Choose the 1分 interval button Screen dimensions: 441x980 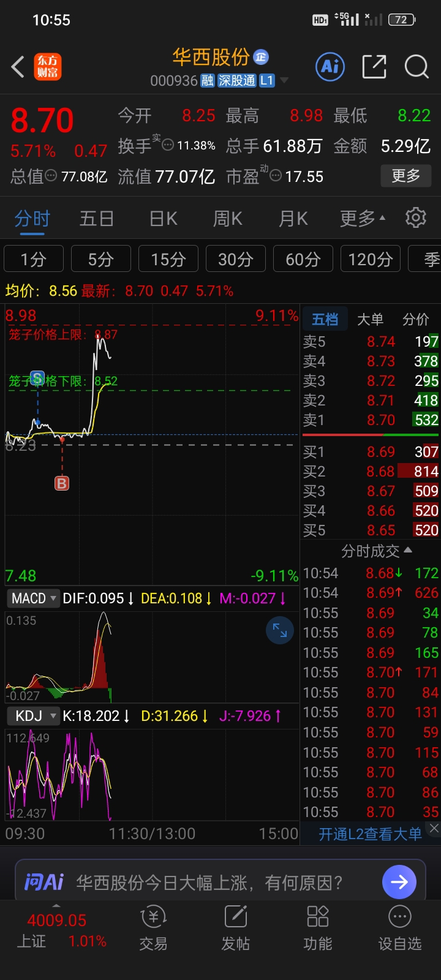[34, 259]
